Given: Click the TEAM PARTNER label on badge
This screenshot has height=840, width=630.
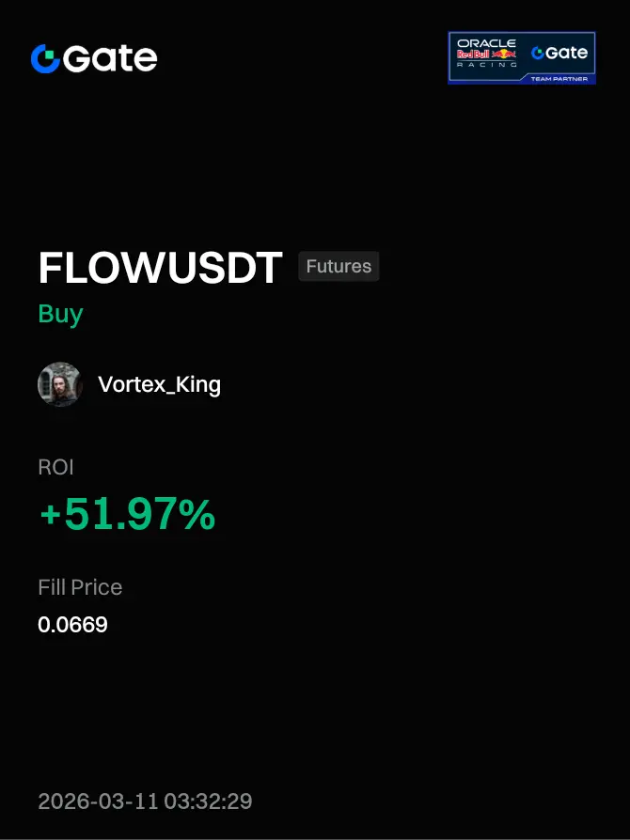Looking at the screenshot, I should 559,79.
